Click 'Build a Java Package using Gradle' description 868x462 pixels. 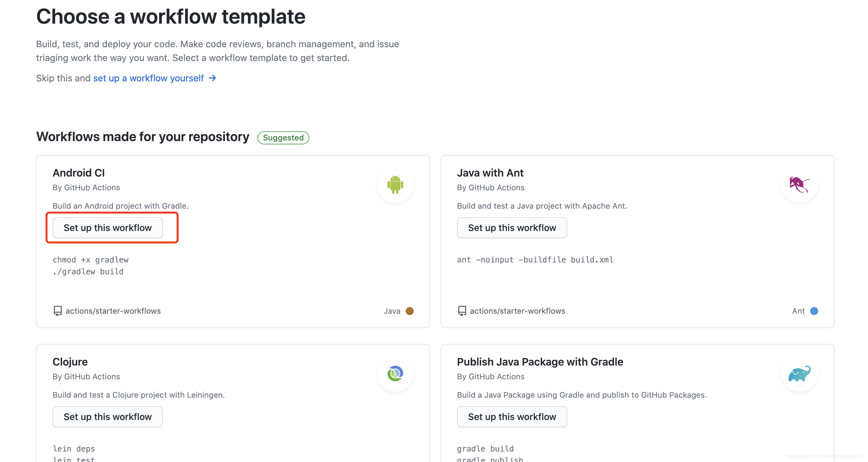coord(582,395)
